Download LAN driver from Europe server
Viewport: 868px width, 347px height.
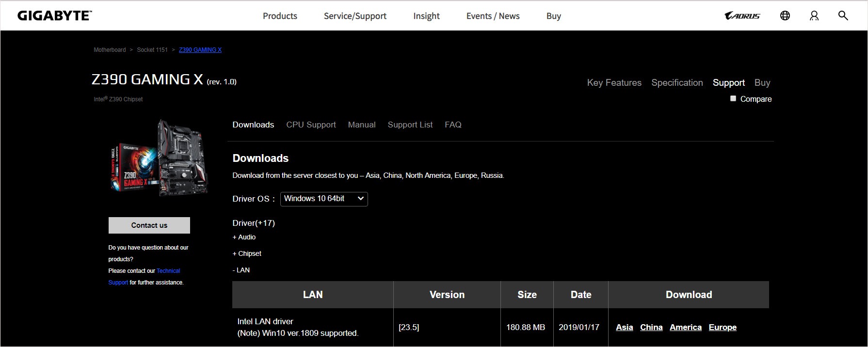722,327
